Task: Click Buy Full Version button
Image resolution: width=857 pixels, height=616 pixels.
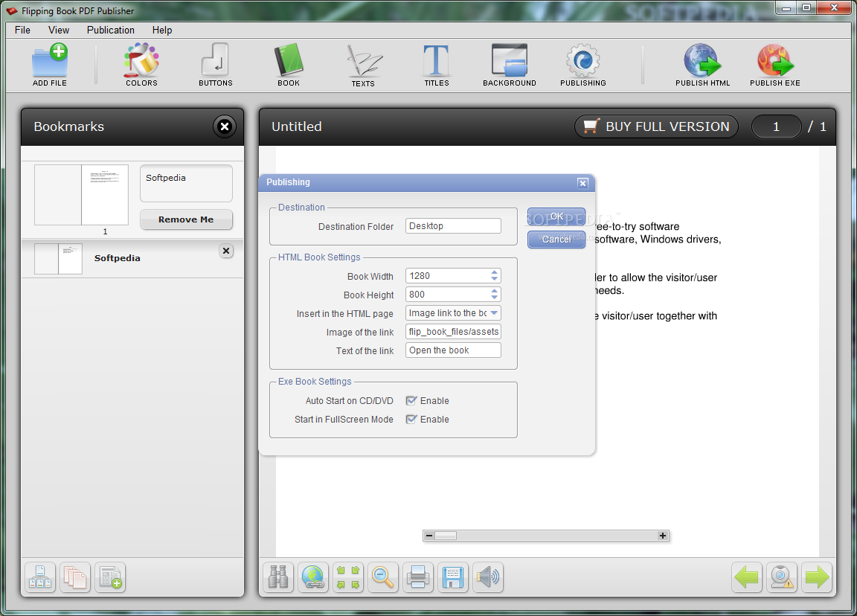Action: (x=656, y=126)
